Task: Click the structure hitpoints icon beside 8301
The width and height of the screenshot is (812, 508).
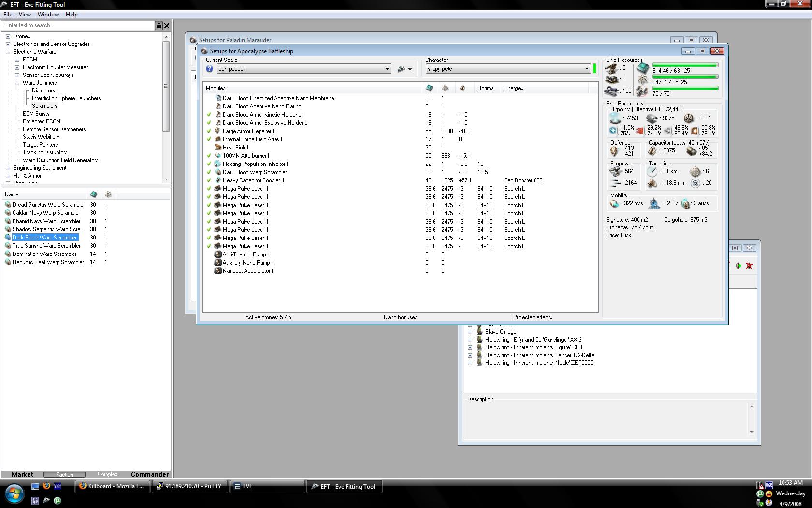Action: pos(689,118)
